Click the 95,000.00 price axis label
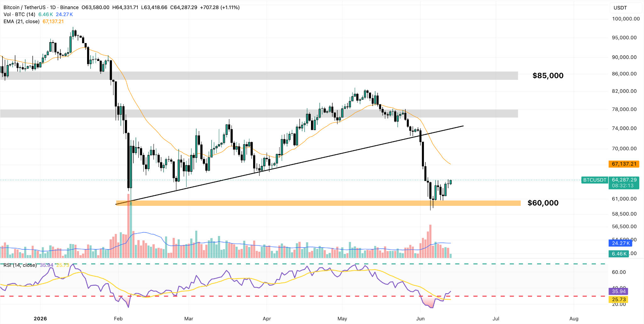This screenshot has width=644, height=324. tap(624, 38)
